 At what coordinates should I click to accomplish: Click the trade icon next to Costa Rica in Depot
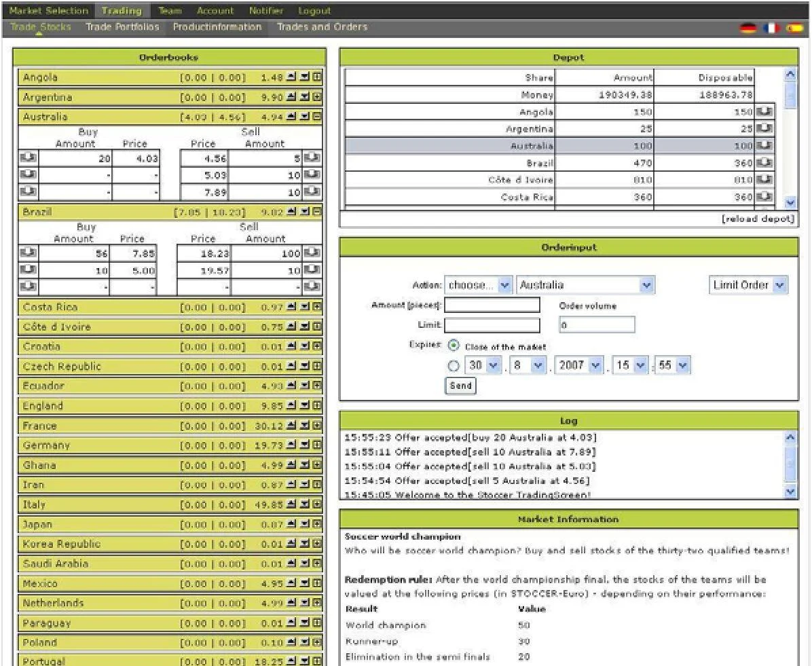click(764, 197)
